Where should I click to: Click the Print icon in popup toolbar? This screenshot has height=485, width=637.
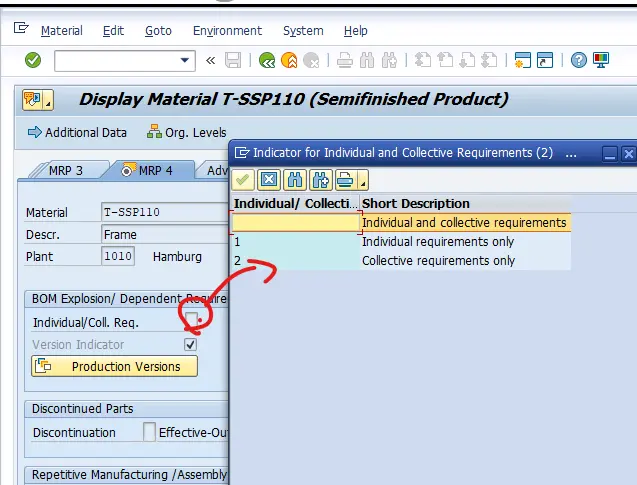tap(345, 180)
